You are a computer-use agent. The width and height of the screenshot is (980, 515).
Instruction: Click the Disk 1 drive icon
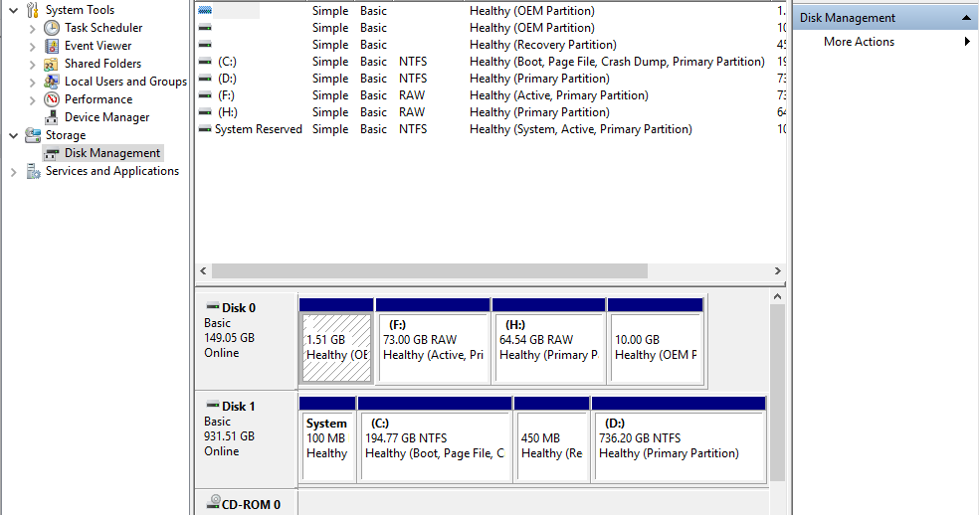(x=213, y=405)
